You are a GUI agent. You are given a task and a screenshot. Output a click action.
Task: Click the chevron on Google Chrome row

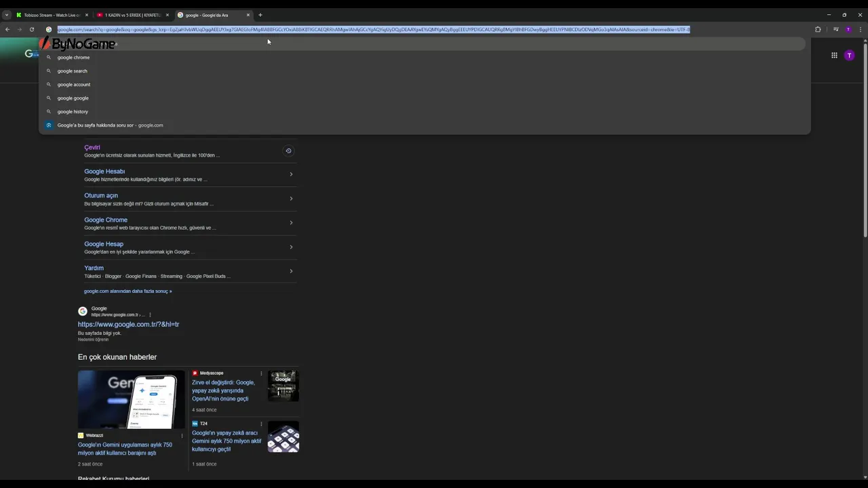point(291,222)
